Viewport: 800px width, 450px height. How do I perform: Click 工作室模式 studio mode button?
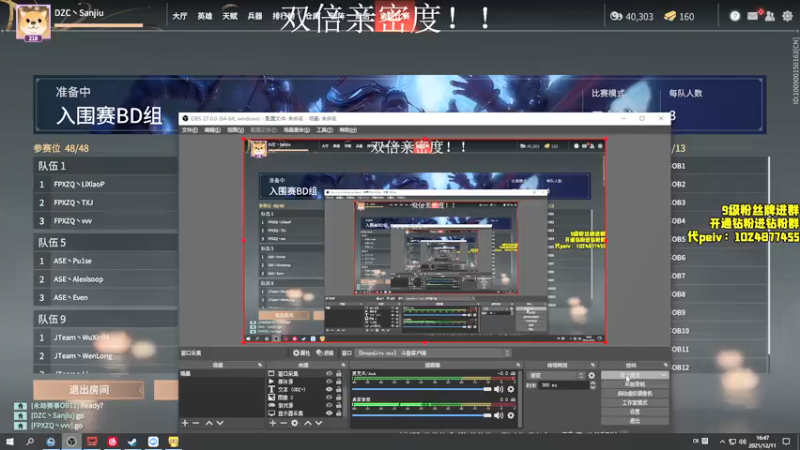(635, 403)
